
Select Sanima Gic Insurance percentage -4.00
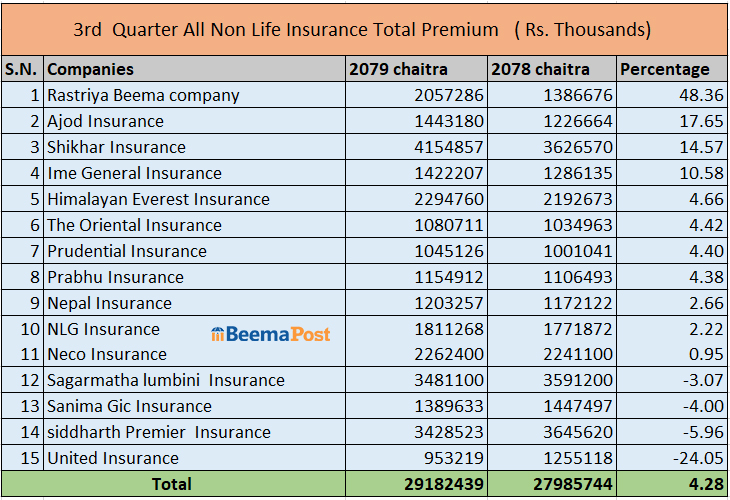[x=702, y=406]
